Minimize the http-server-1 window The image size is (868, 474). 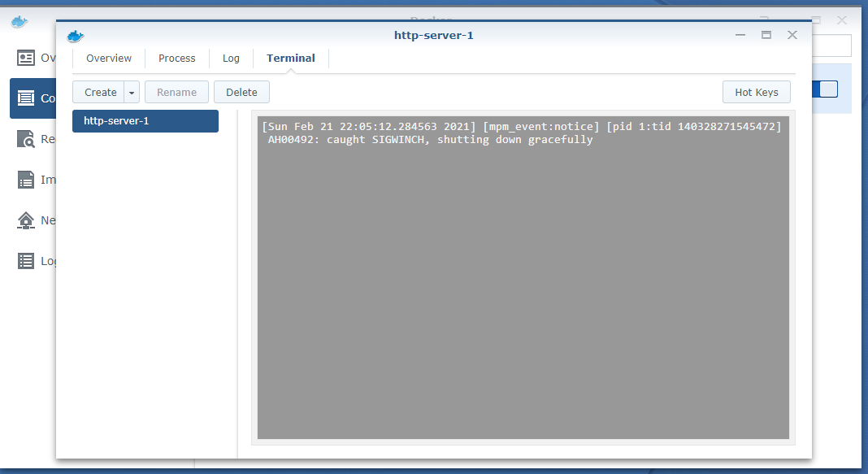740,35
